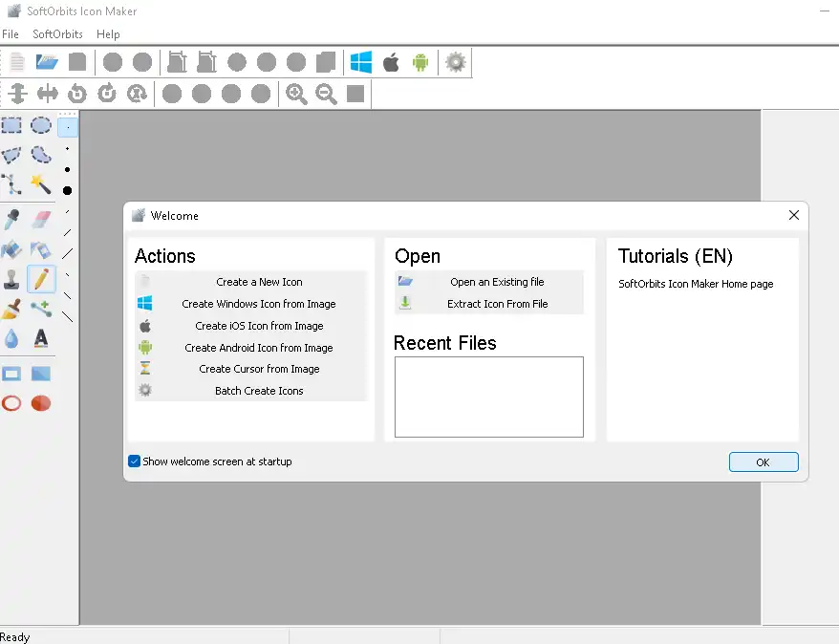Select the Pencil tool
This screenshot has width=839, height=644.
pyautogui.click(x=39, y=278)
